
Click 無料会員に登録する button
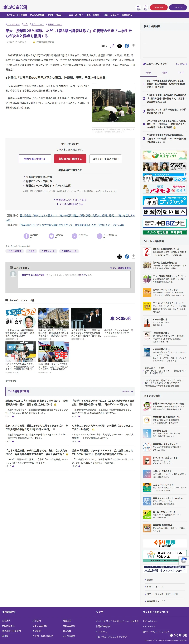click(35, 159)
